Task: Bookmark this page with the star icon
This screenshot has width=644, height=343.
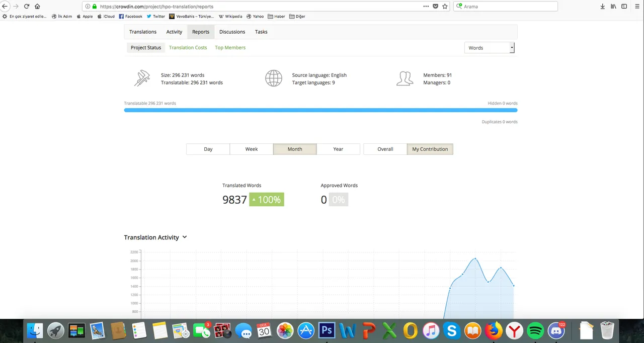Action: tap(445, 7)
